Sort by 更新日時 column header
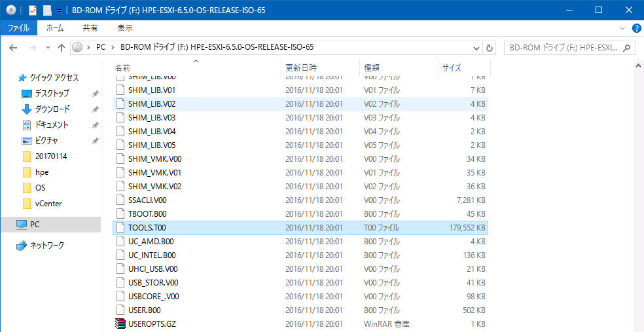 [x=320, y=68]
